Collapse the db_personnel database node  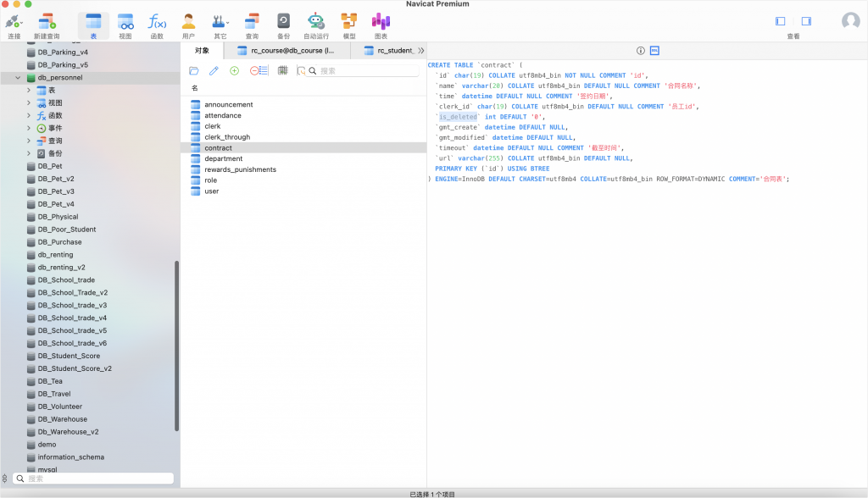tap(19, 77)
